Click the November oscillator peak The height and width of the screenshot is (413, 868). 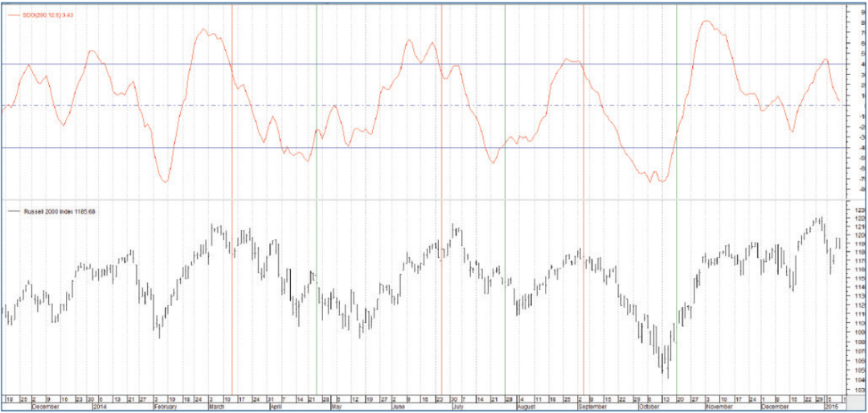(706, 21)
